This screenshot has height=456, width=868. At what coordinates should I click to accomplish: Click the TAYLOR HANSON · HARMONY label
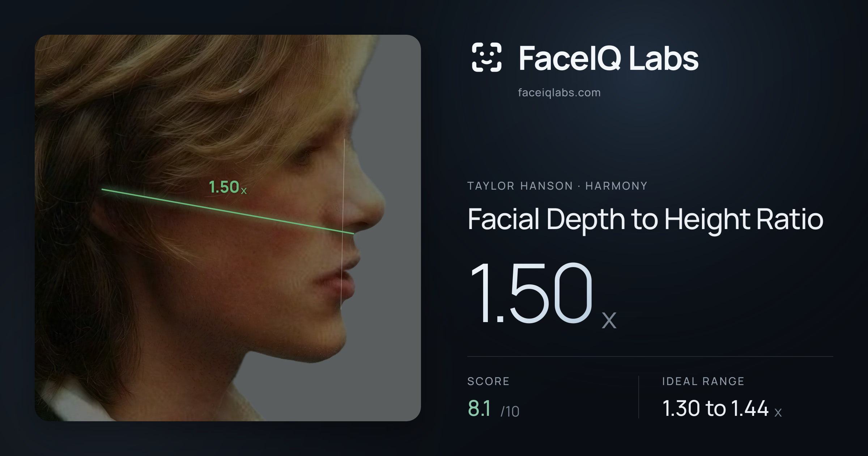click(557, 186)
